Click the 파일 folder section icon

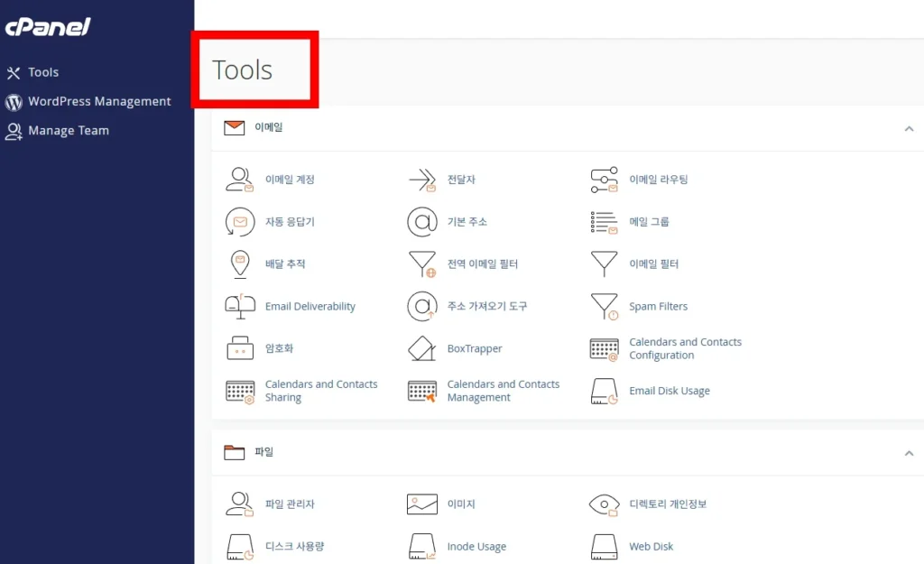(234, 452)
